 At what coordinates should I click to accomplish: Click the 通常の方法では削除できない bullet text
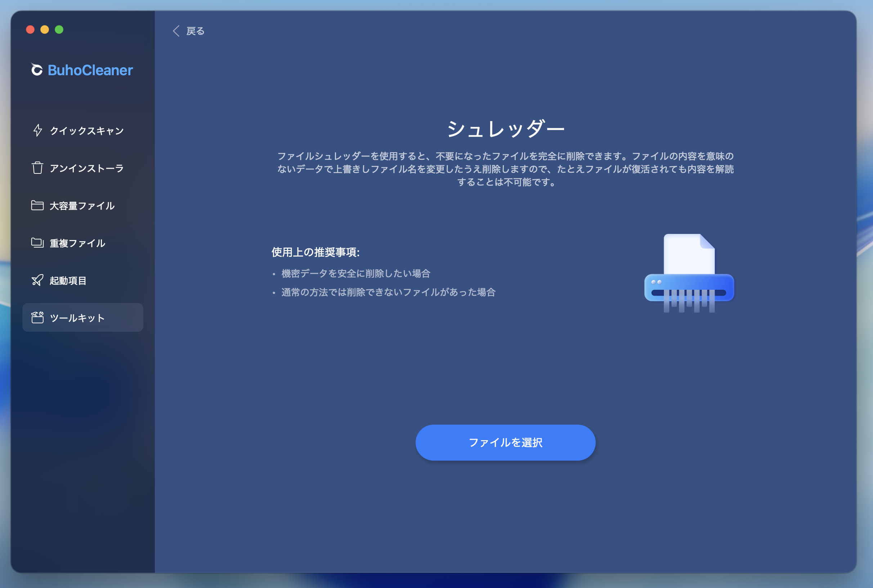[389, 292]
